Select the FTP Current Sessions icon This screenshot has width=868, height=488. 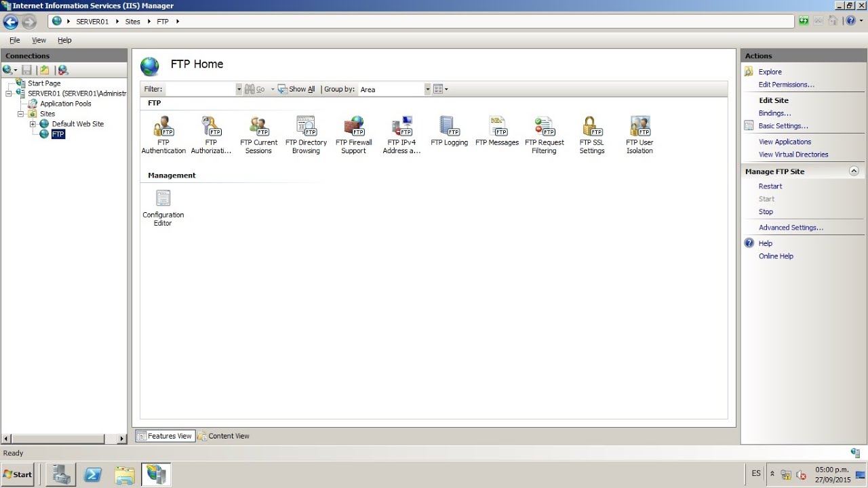tap(258, 135)
